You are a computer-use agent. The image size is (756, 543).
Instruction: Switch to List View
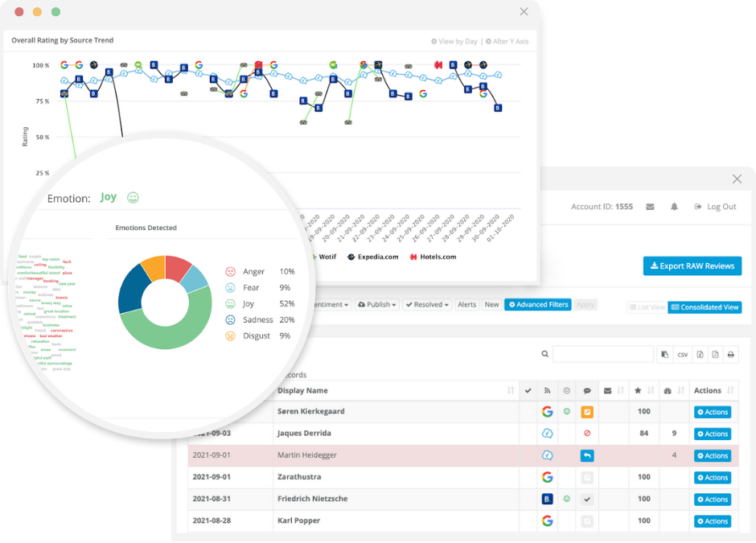[x=647, y=306]
